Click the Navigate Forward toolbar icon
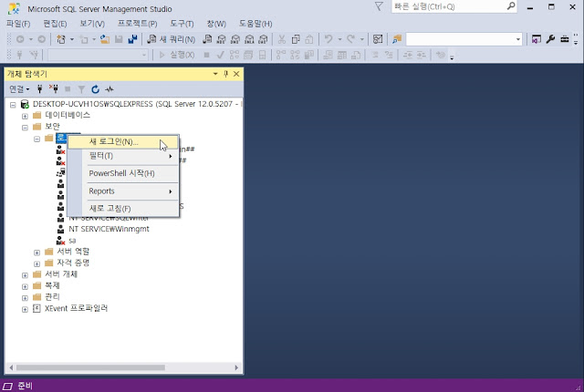Image resolution: width=584 pixels, height=392 pixels. (42, 39)
